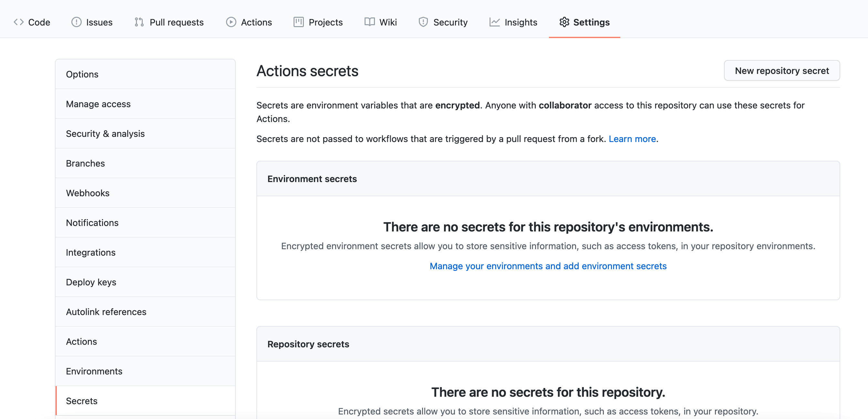Open the Learn more link
Viewport: 868px width, 419px height.
point(632,138)
